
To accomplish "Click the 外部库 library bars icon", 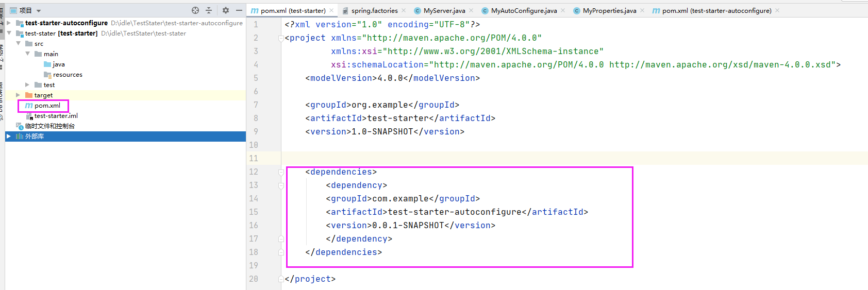I will [20, 137].
